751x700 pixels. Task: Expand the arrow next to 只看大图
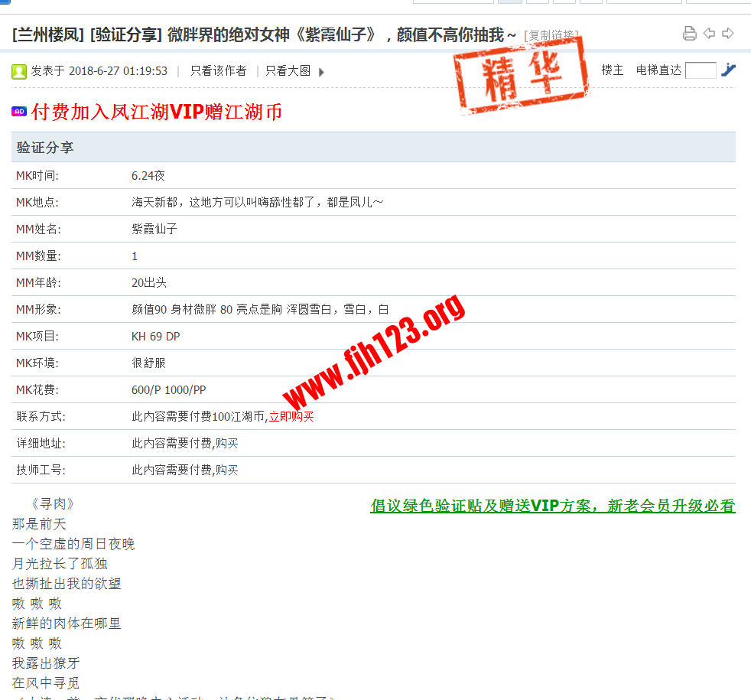click(x=321, y=72)
